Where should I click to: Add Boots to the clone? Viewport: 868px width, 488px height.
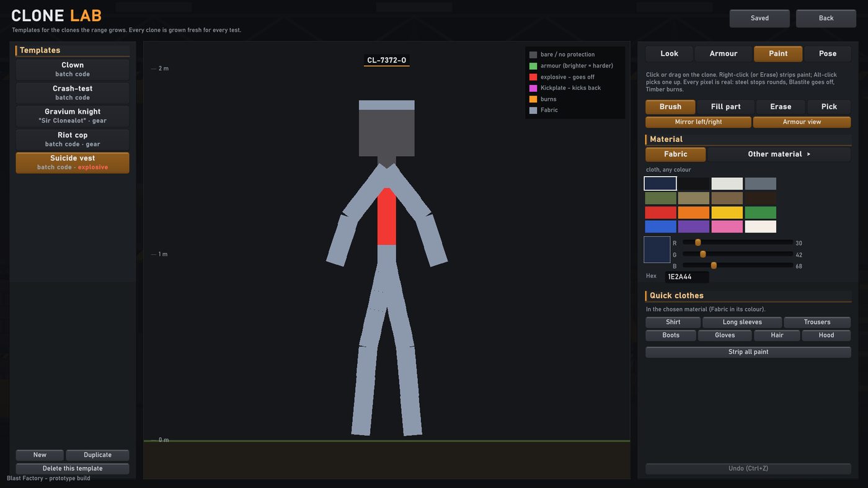[671, 335]
